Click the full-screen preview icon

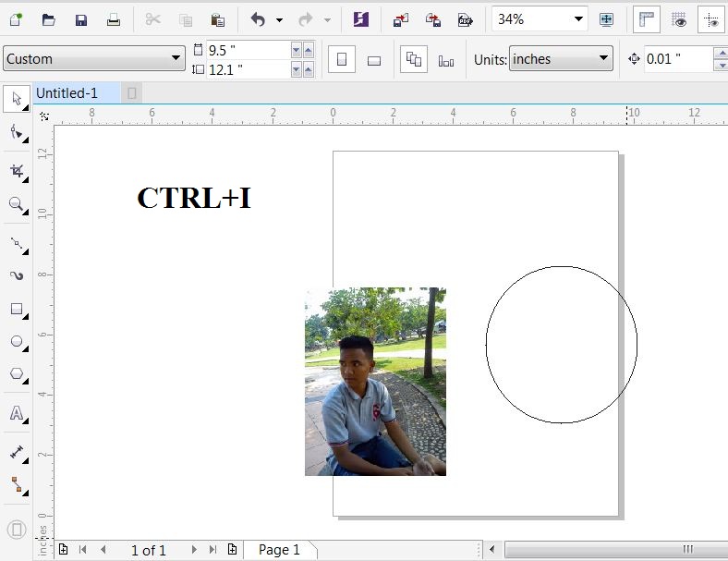tap(606, 19)
